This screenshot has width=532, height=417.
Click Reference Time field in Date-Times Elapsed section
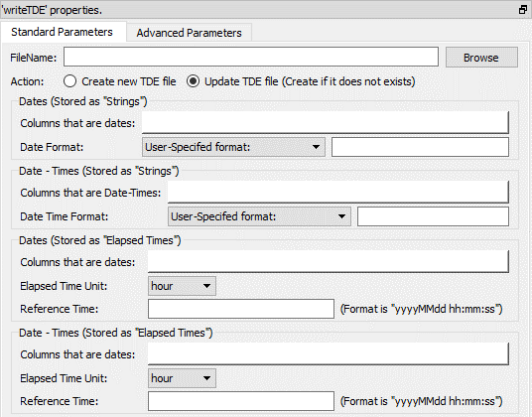241,401
